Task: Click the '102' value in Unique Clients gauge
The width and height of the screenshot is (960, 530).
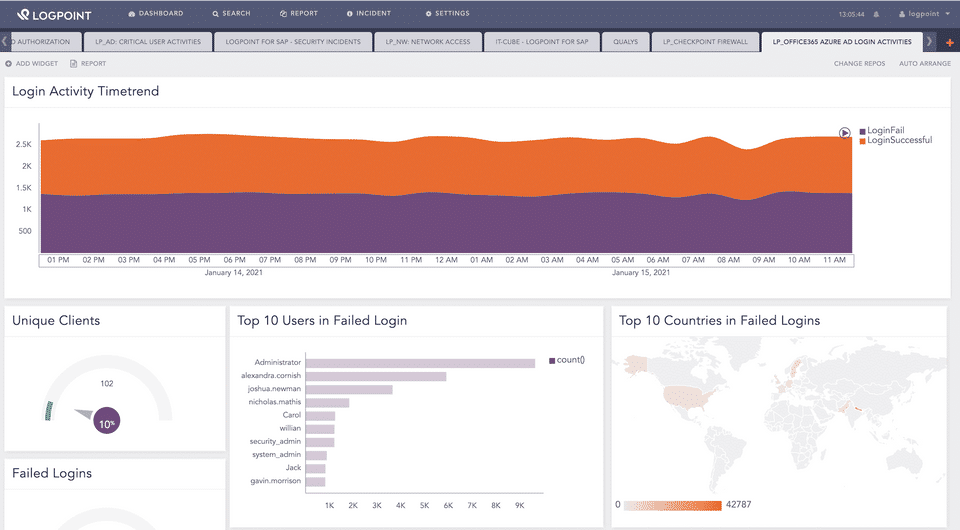Action: point(107,384)
